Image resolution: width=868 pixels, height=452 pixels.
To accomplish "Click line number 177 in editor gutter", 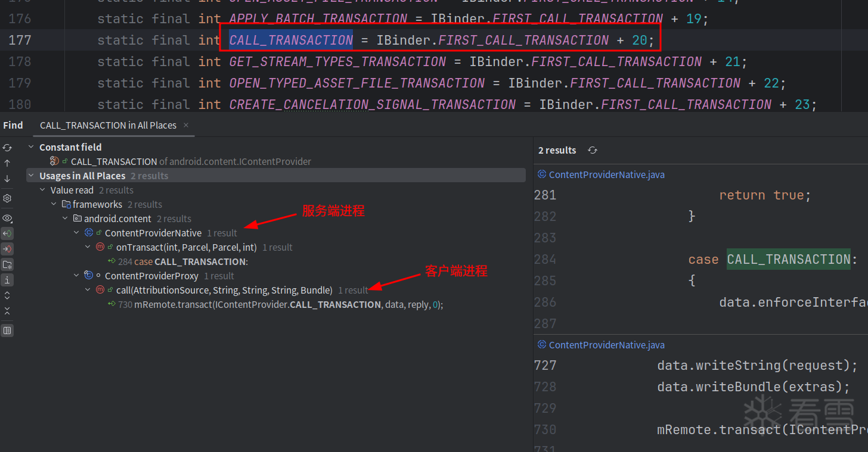I will 20,40.
